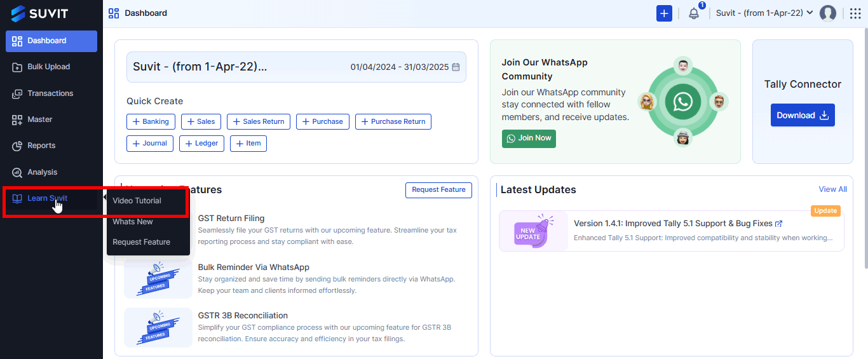Open the Bulk Upload section

pos(51,67)
